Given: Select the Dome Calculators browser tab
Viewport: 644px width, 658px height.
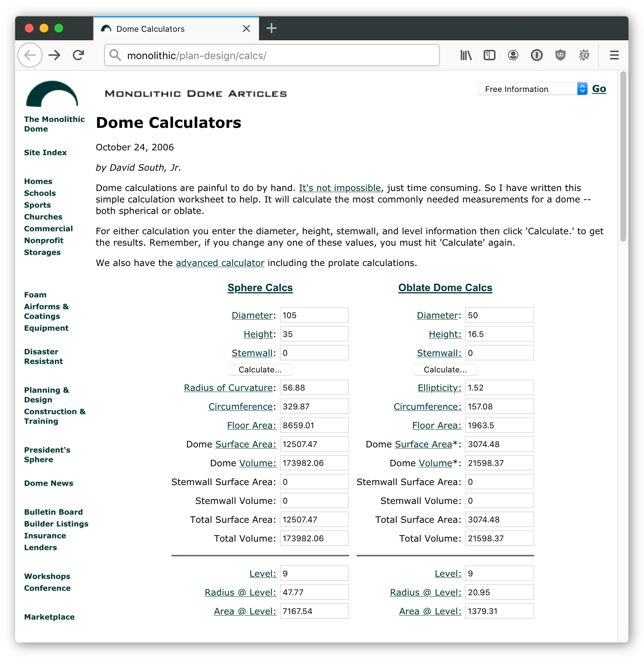Looking at the screenshot, I should [176, 29].
